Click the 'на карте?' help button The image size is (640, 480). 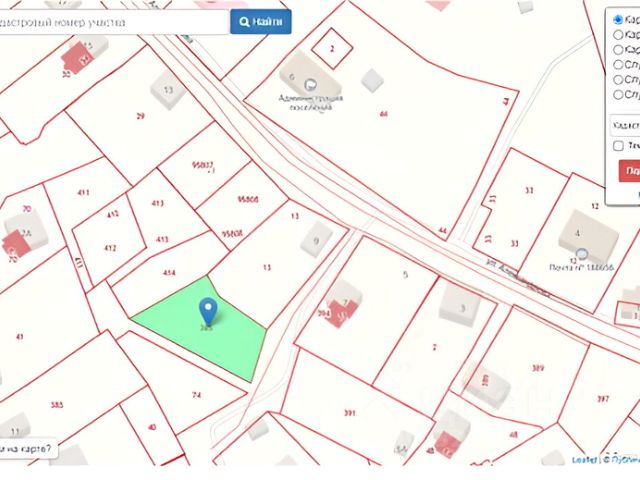click(x=28, y=449)
